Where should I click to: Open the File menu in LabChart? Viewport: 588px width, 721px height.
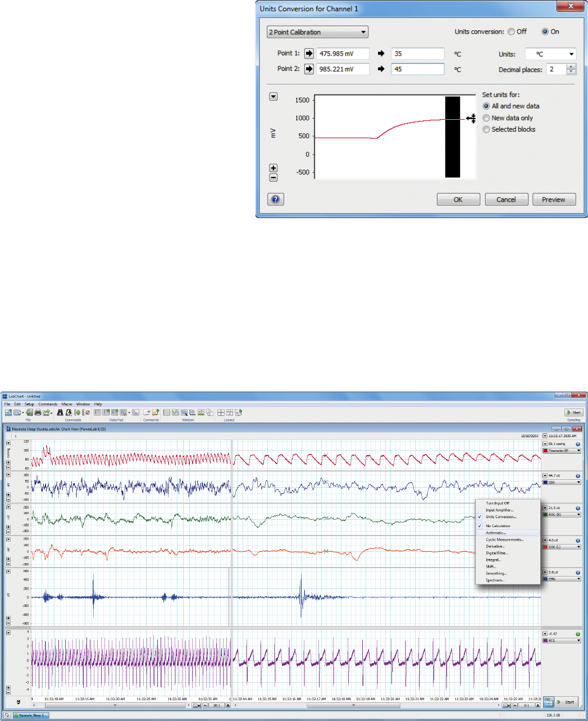(7, 404)
